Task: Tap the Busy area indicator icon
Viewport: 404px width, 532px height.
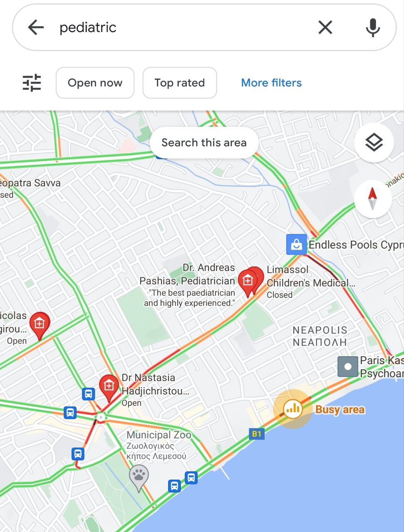Action: click(x=293, y=409)
